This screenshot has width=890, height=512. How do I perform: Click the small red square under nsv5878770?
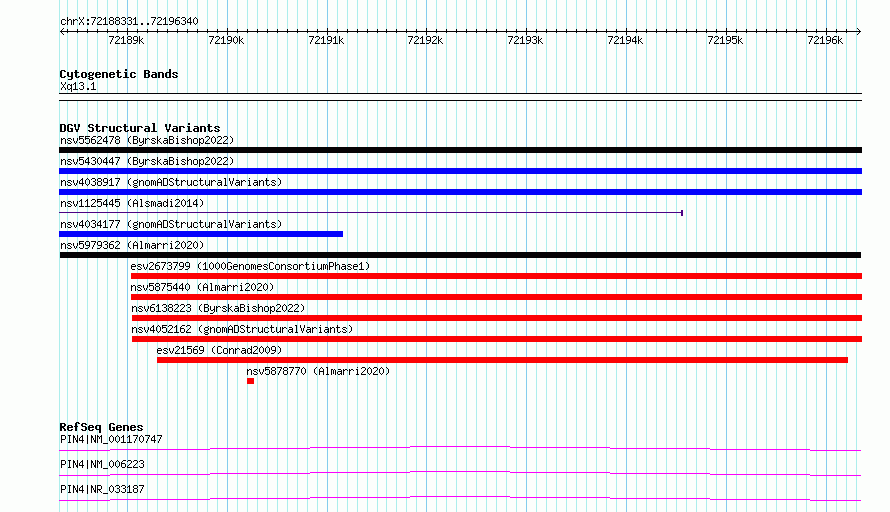point(250,381)
